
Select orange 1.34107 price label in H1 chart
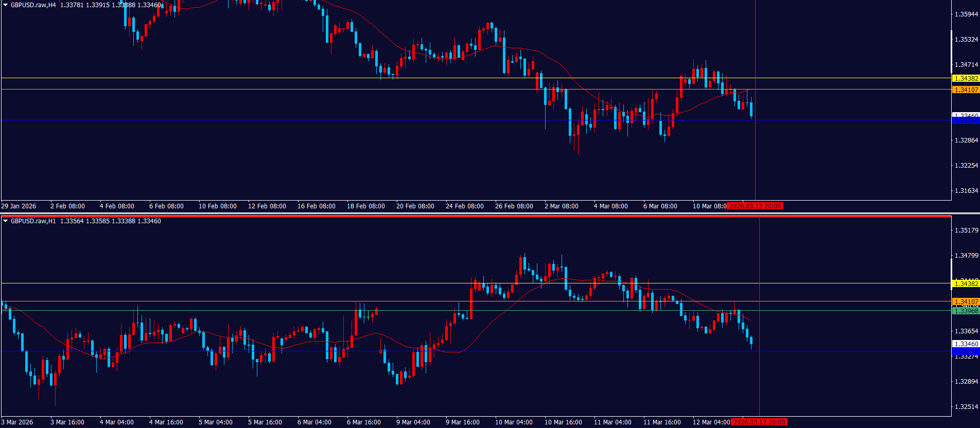(966, 302)
